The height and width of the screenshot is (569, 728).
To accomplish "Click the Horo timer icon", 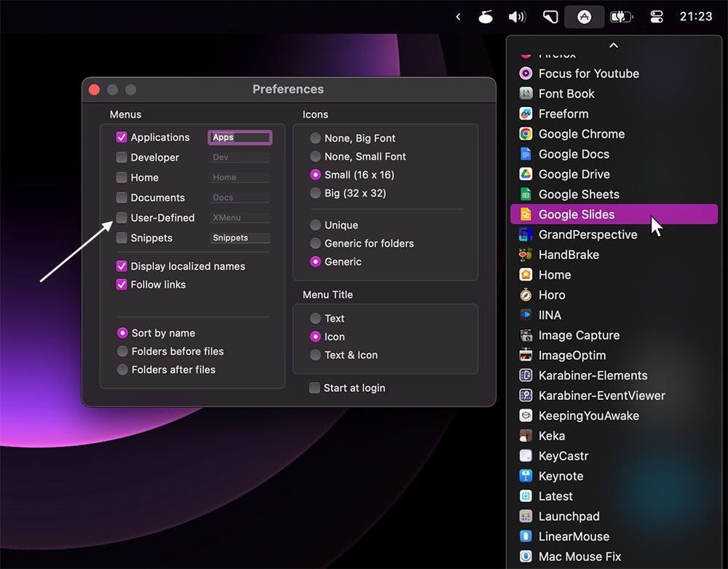I will click(526, 295).
